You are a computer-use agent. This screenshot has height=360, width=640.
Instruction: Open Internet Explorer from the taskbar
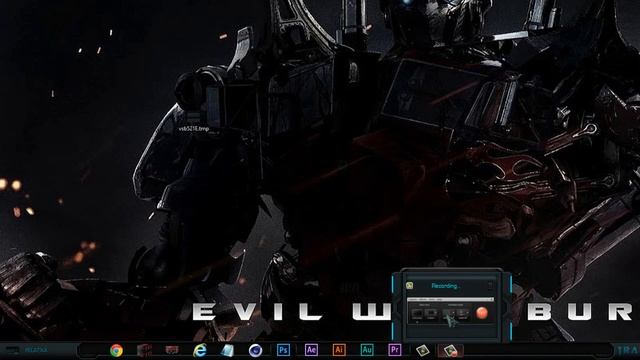pos(200,350)
